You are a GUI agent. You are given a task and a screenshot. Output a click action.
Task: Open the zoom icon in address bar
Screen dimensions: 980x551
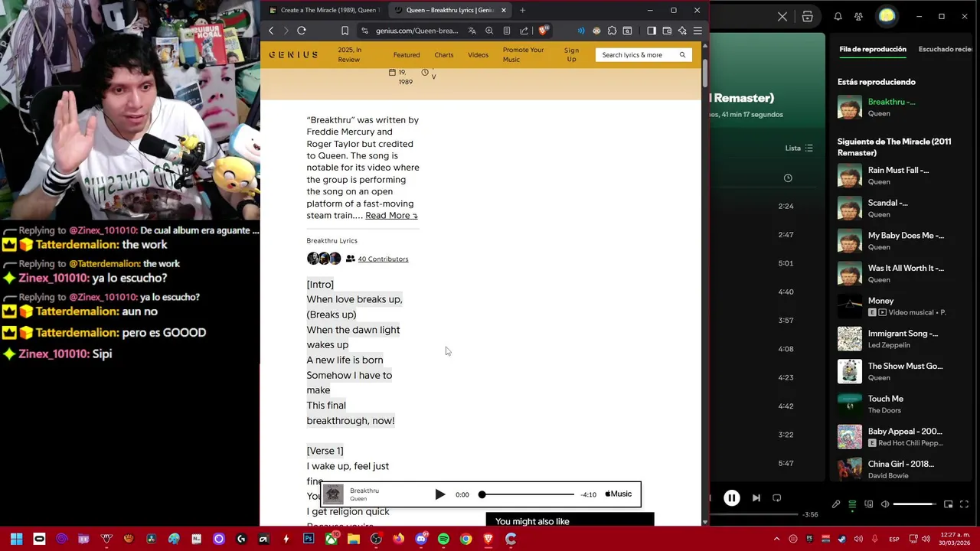point(489,31)
